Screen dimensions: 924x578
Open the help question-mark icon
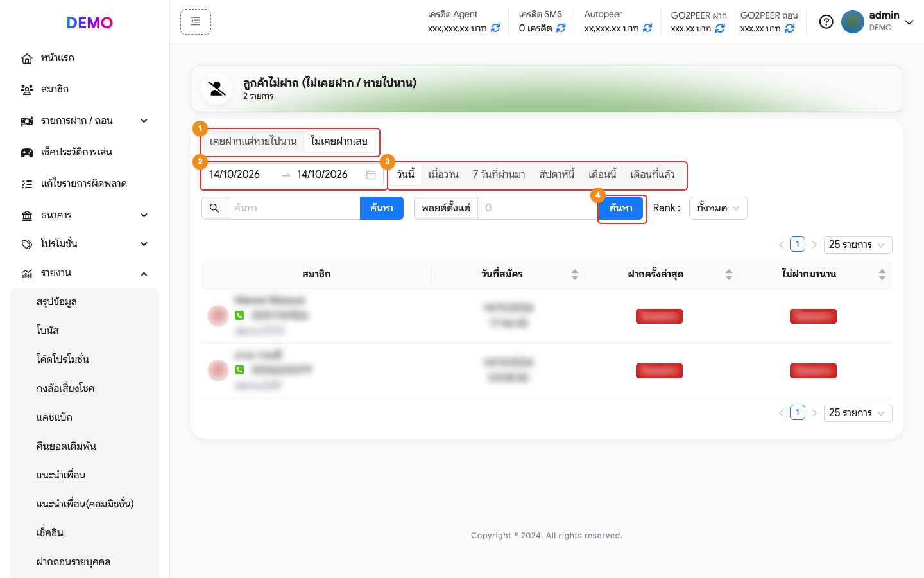click(x=826, y=22)
